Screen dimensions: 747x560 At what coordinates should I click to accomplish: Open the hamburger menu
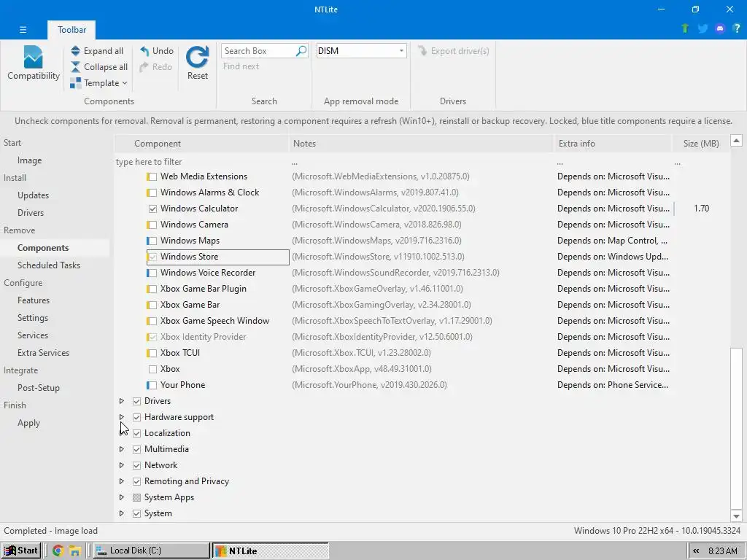tap(23, 29)
